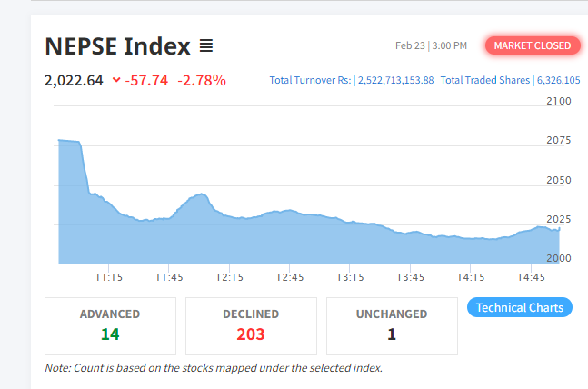
Task: Open the menu icon beside NEPSE Index
Action: pos(206,45)
